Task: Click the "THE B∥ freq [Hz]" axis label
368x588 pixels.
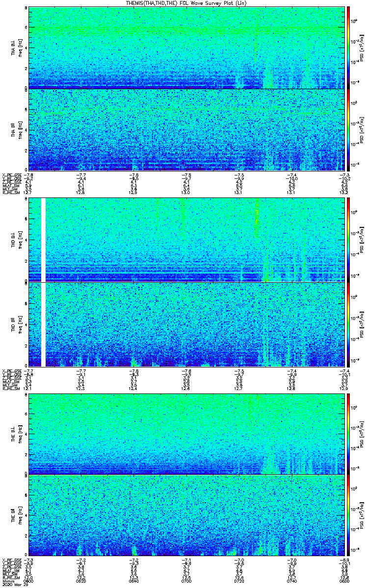Action: coord(16,515)
